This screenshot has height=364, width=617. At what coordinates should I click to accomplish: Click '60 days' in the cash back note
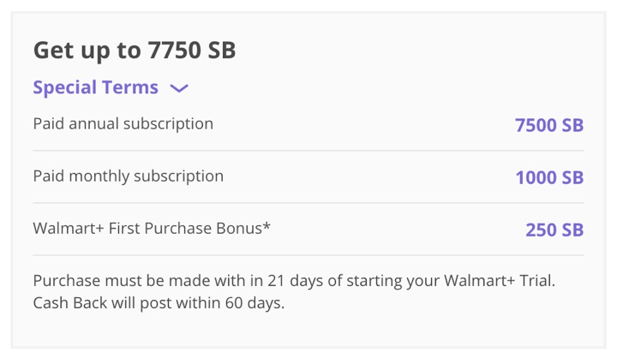point(254,303)
